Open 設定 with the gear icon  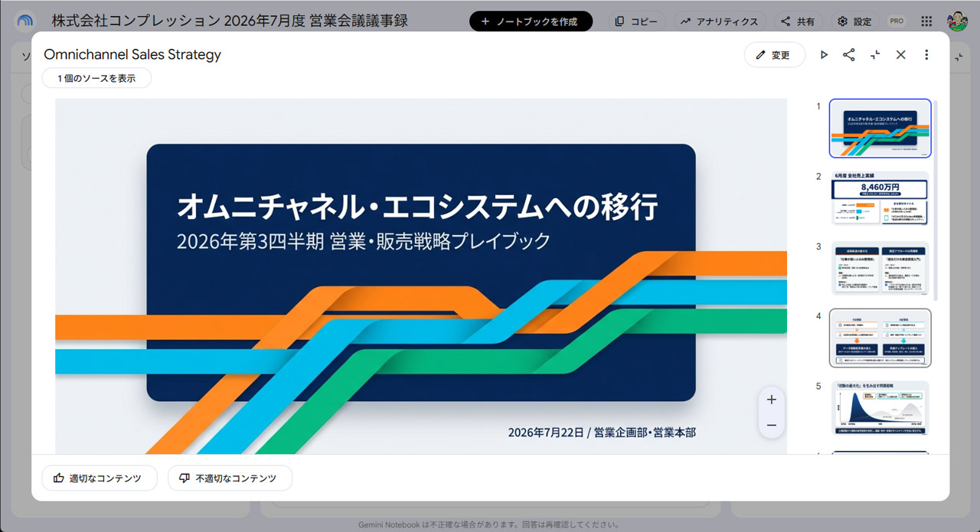point(854,21)
